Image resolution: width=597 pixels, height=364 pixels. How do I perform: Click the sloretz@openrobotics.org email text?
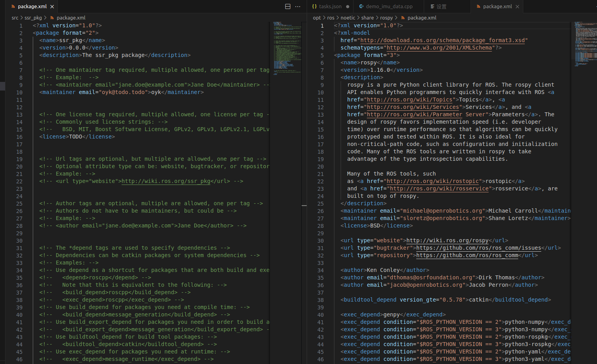(x=442, y=218)
